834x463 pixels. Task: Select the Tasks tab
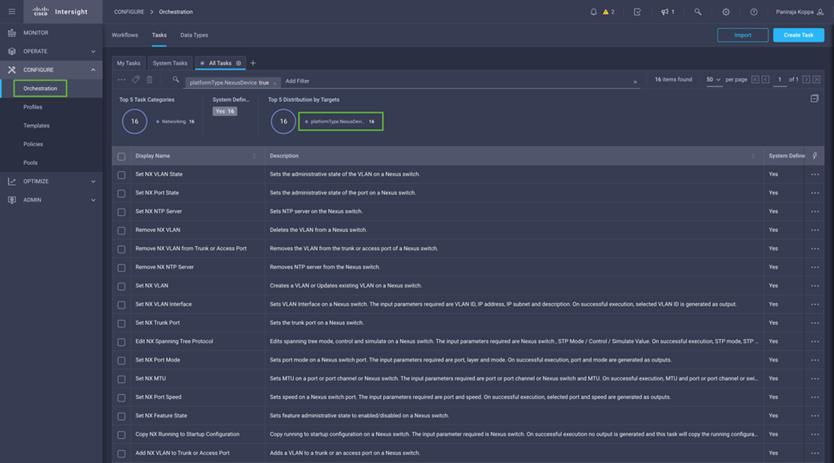pyautogui.click(x=159, y=35)
